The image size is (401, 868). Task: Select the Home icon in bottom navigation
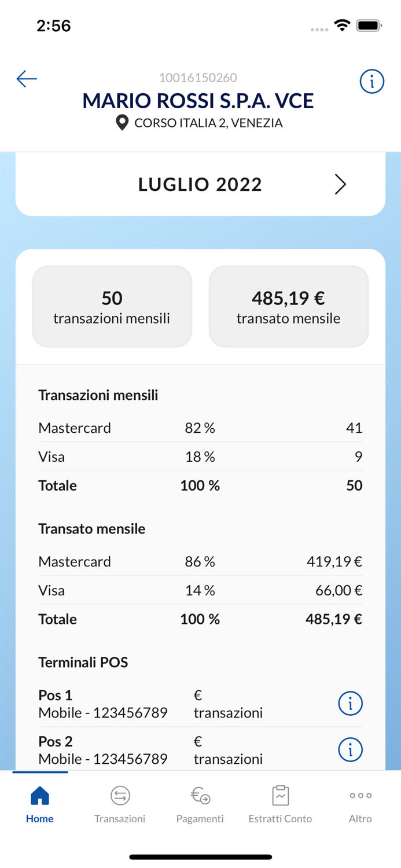click(x=39, y=797)
